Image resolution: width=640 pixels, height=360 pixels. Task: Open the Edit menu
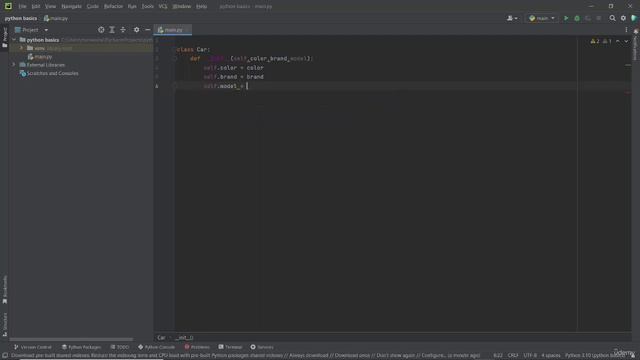tap(36, 7)
